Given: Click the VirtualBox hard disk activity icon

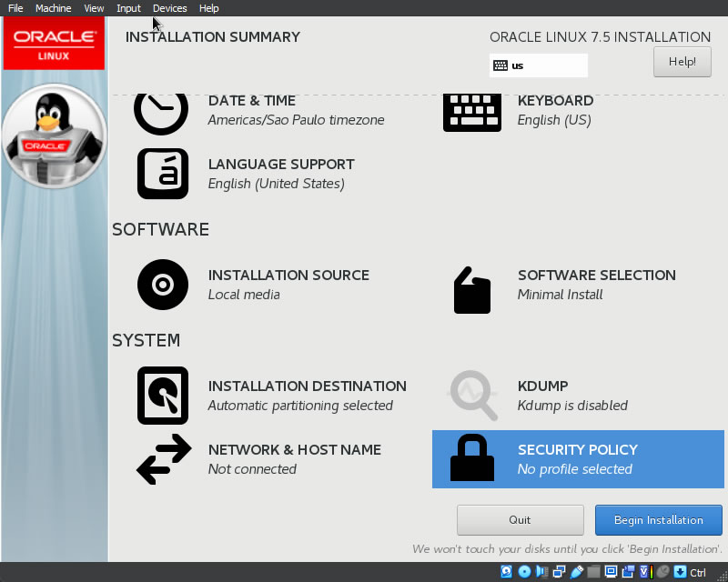Looking at the screenshot, I should pyautogui.click(x=507, y=572).
